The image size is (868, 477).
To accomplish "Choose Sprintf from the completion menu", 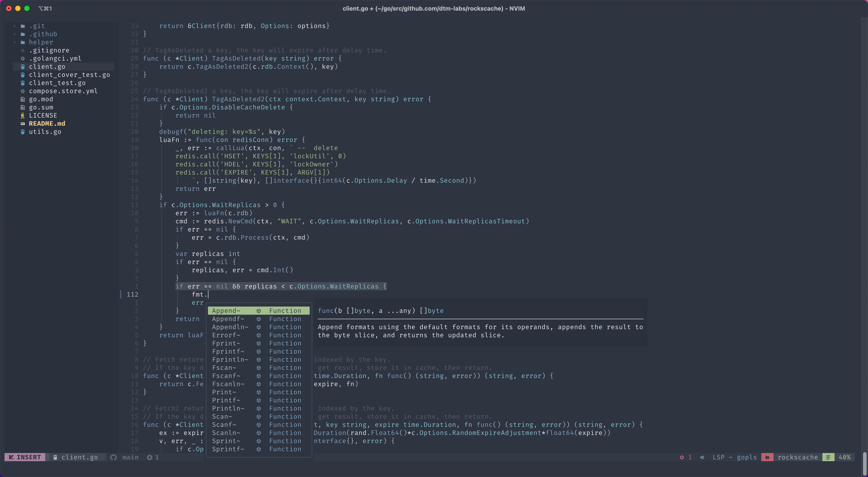I will [x=228, y=449].
